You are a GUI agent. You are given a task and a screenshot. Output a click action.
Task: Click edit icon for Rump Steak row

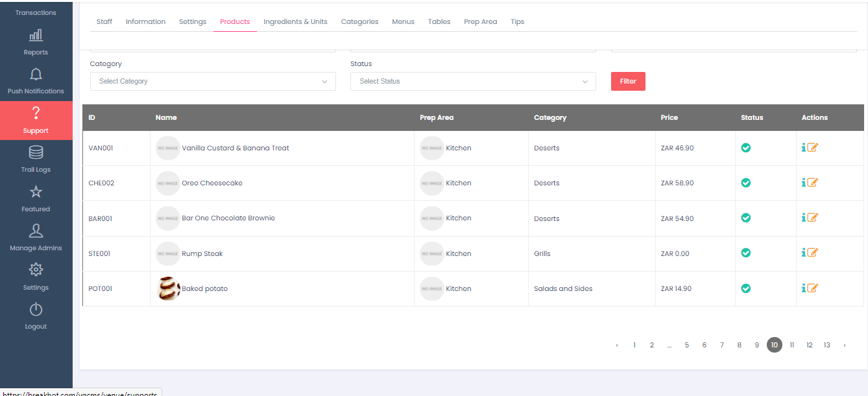click(x=812, y=253)
